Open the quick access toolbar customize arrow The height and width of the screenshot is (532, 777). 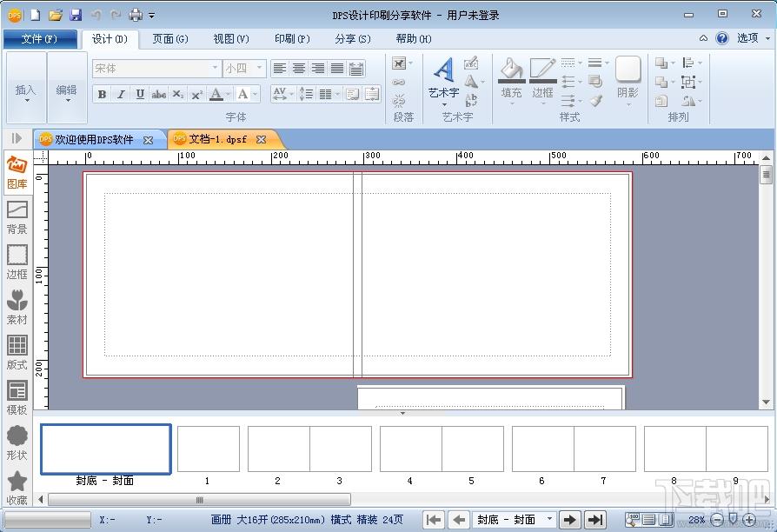(151, 16)
